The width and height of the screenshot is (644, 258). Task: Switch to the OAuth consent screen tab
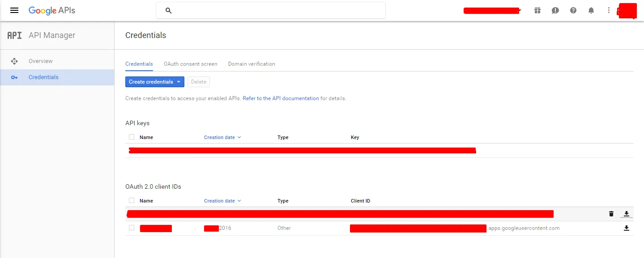(x=190, y=64)
